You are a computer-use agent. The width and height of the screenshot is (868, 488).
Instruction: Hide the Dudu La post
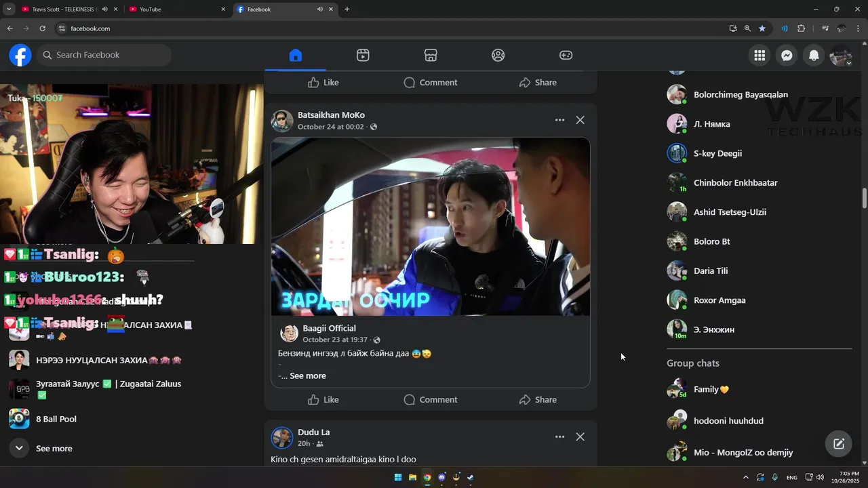[x=580, y=437]
